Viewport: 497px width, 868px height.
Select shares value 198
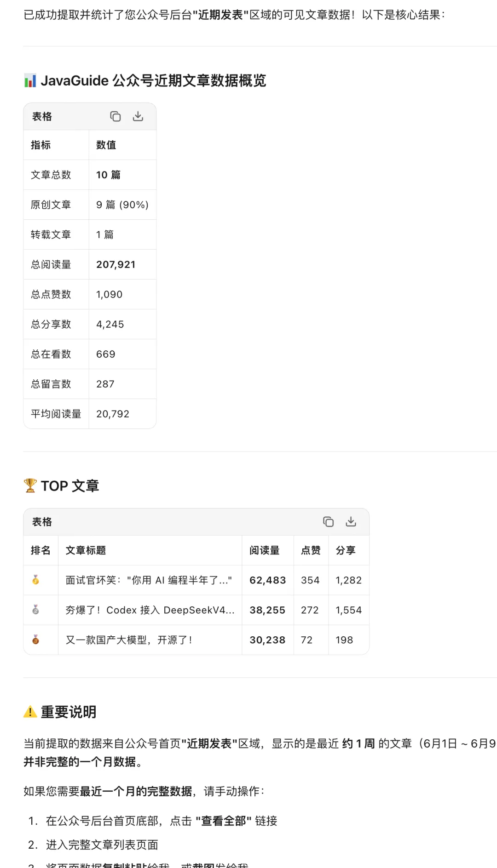click(344, 640)
